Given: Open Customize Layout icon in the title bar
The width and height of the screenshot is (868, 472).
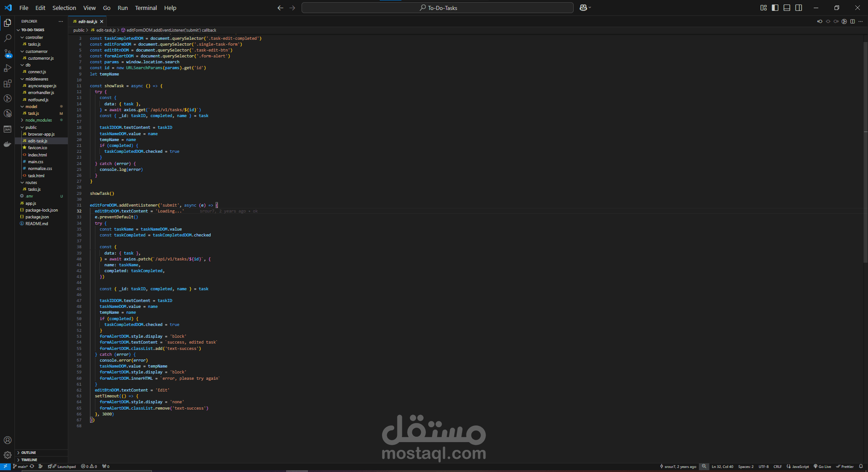Looking at the screenshot, I should pyautogui.click(x=764, y=8).
